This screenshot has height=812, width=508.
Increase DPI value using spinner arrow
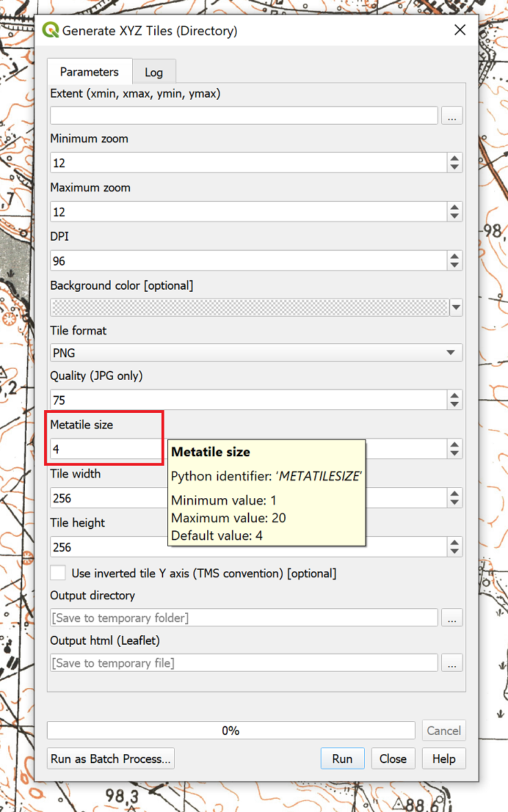pos(454,257)
